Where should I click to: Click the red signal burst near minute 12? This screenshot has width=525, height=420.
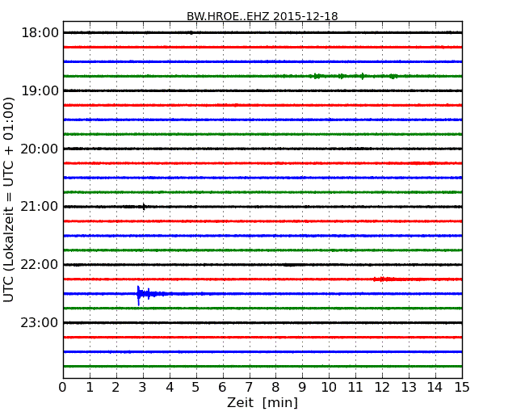click(x=385, y=279)
